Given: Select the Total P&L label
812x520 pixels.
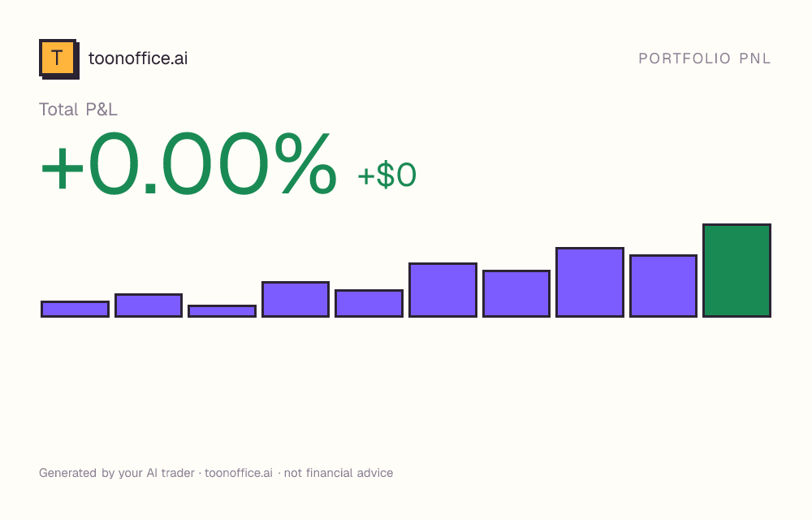Looking at the screenshot, I should (x=78, y=110).
